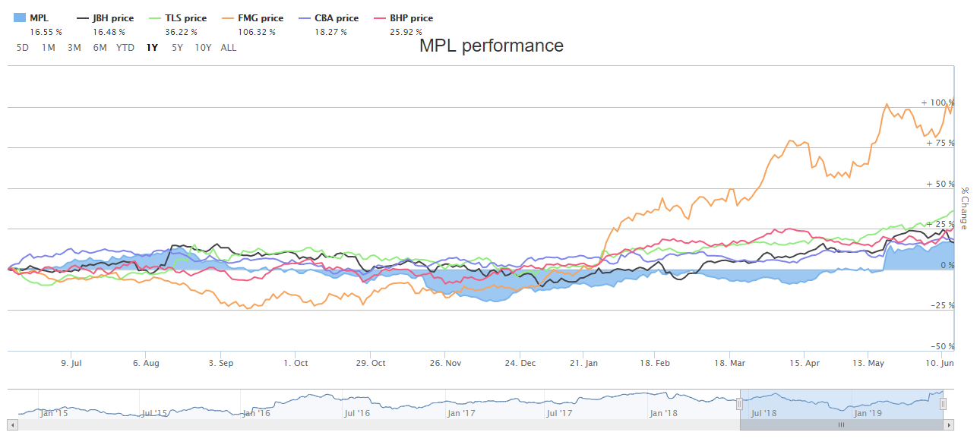Click the 6. Aug date label
The width and height of the screenshot is (980, 448).
click(x=146, y=363)
